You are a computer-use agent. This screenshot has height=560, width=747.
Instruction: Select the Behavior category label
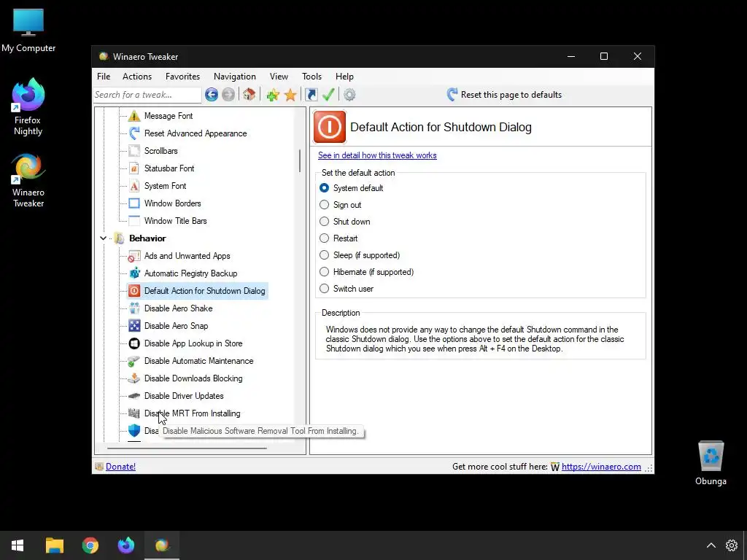[x=147, y=238]
